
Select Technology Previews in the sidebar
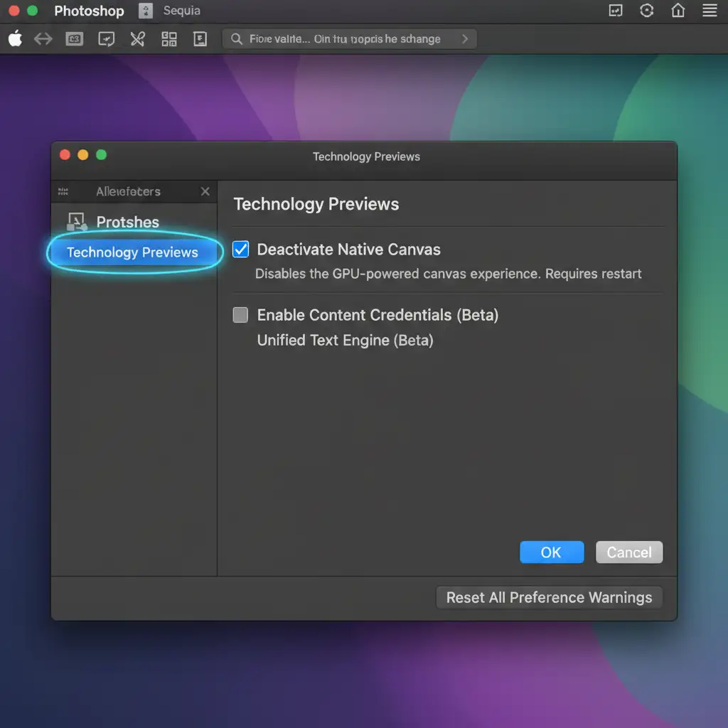[132, 252]
